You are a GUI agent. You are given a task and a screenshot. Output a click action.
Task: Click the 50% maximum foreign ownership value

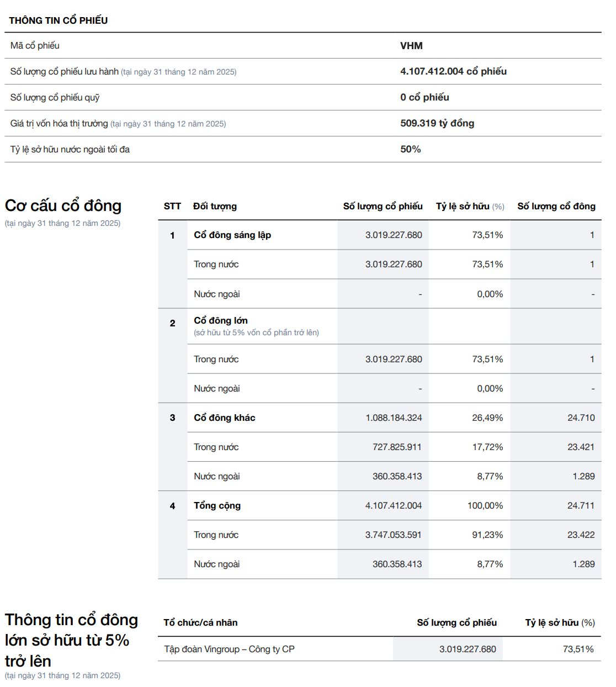click(x=411, y=149)
